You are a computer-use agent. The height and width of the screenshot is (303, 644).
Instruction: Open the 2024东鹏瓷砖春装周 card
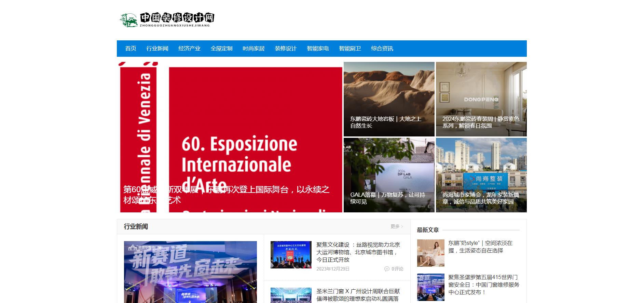(481, 99)
